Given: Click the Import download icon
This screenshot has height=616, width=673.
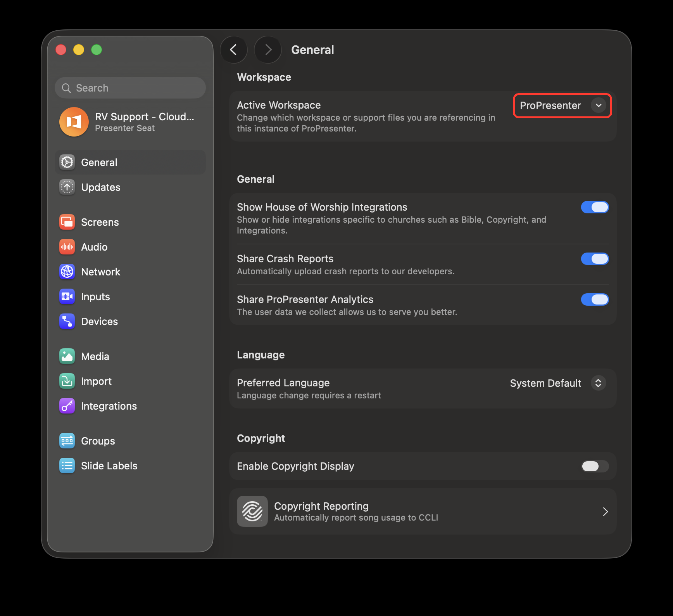Looking at the screenshot, I should (x=67, y=381).
